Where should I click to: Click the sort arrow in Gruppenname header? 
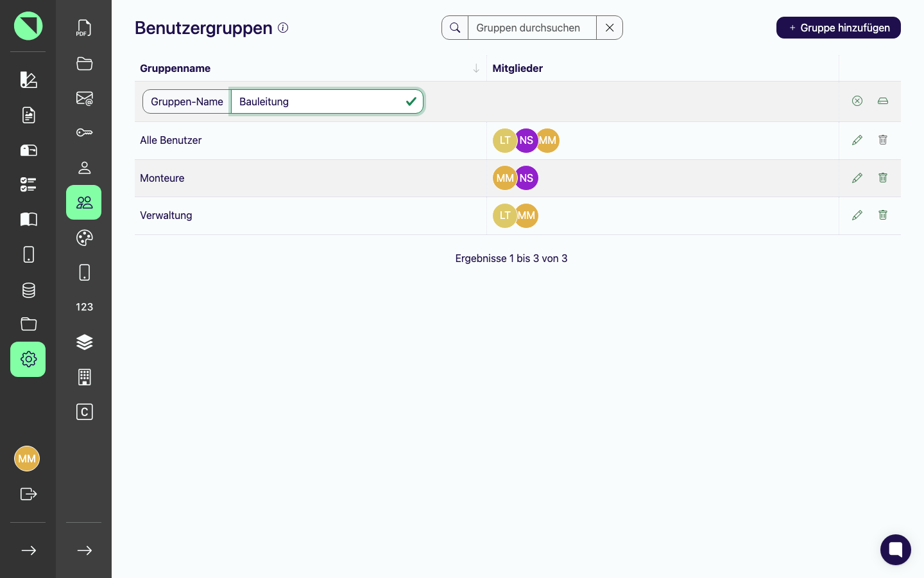click(476, 68)
